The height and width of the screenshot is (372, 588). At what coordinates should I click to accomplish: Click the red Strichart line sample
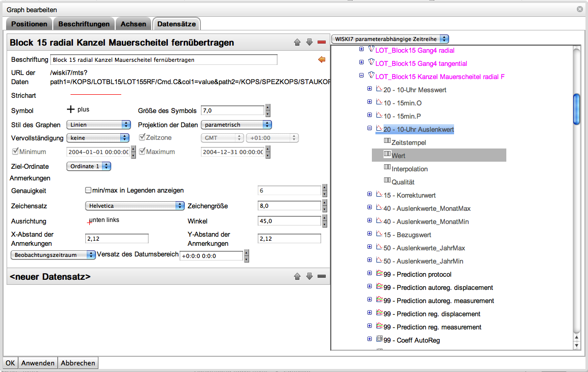click(x=96, y=95)
